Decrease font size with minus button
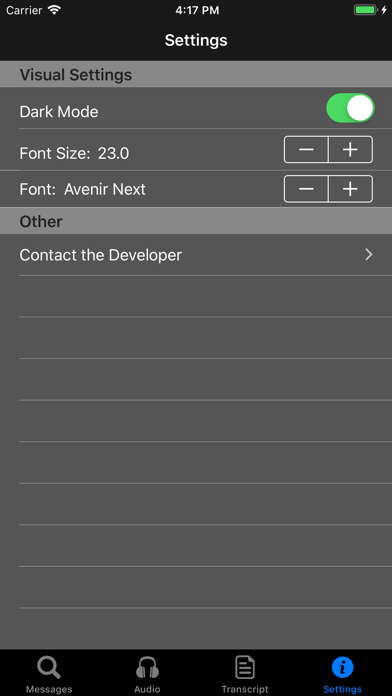 coord(306,150)
